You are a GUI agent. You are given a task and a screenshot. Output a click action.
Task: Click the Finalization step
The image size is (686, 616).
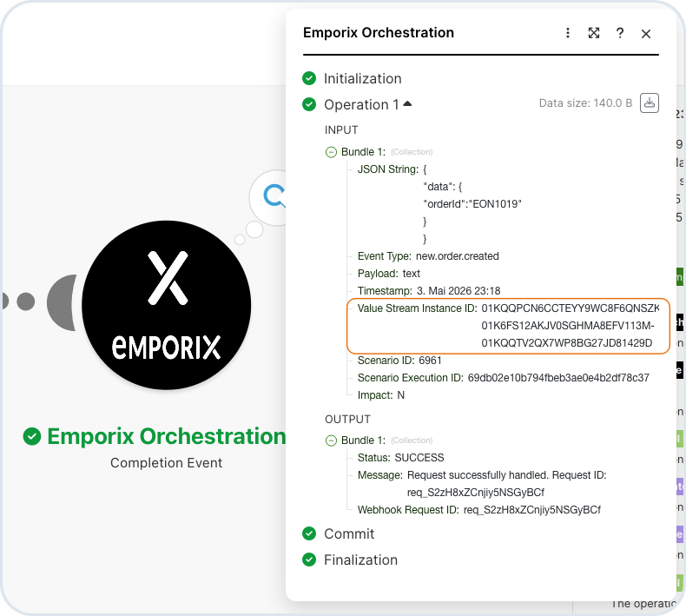(x=360, y=560)
